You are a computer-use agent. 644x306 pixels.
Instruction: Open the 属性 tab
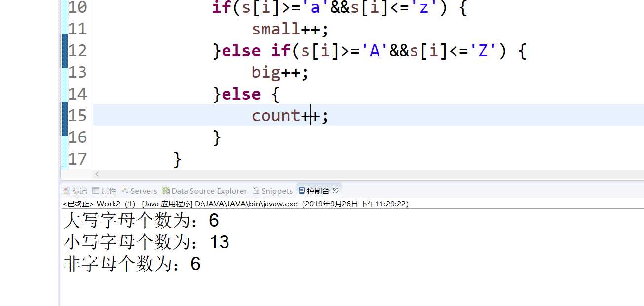click(104, 191)
